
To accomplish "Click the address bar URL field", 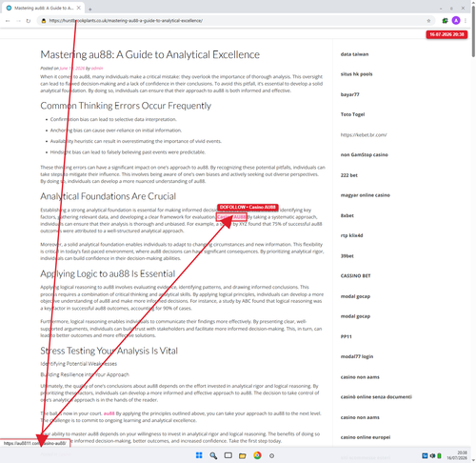I will point(235,21).
